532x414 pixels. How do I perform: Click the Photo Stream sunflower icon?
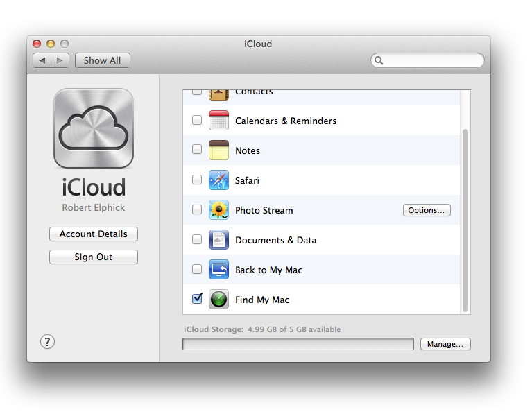tap(218, 209)
